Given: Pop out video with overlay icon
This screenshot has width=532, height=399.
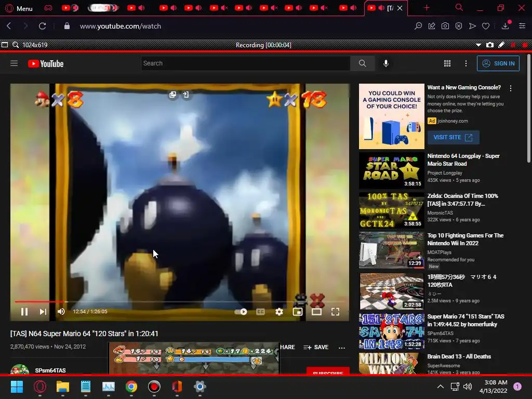Looking at the screenshot, I should click(172, 95).
